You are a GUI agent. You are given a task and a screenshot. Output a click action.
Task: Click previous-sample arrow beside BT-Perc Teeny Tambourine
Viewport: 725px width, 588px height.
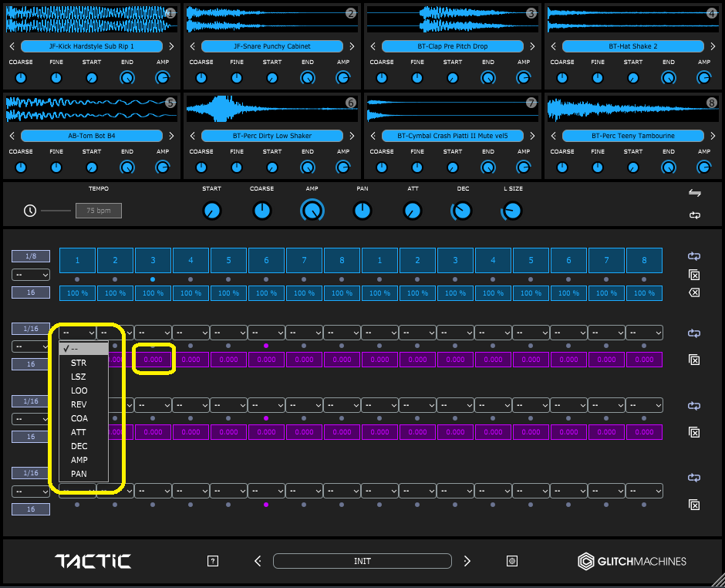pos(554,136)
